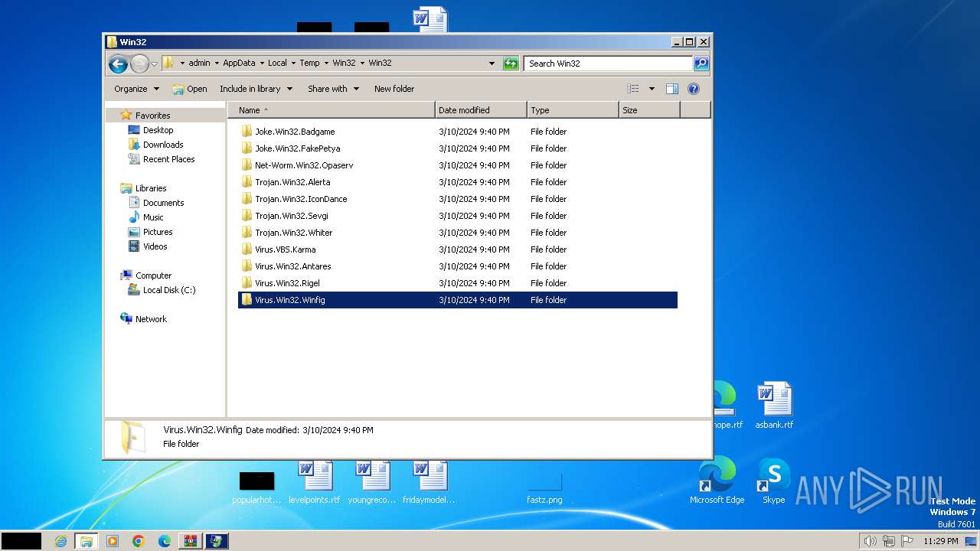Select the Virus.Win32.Antares folder
Image resolution: width=980 pixels, height=551 pixels.
point(457,266)
